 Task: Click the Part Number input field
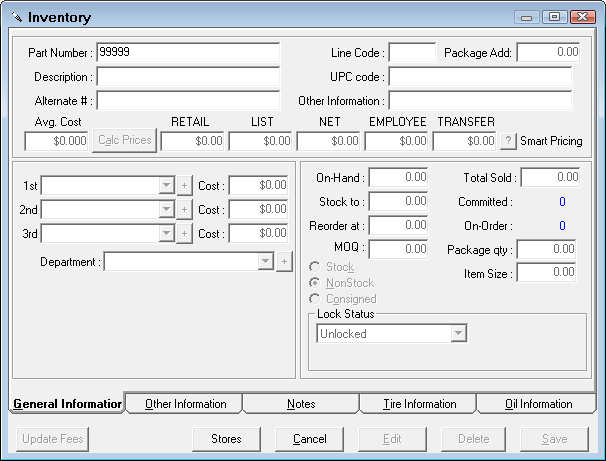coord(188,52)
